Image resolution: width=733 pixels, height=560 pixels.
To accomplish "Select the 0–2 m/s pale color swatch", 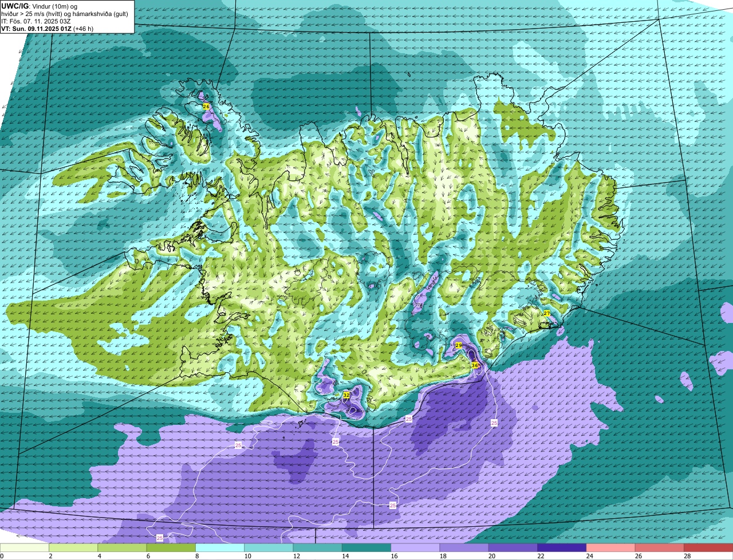I will [x=25, y=548].
